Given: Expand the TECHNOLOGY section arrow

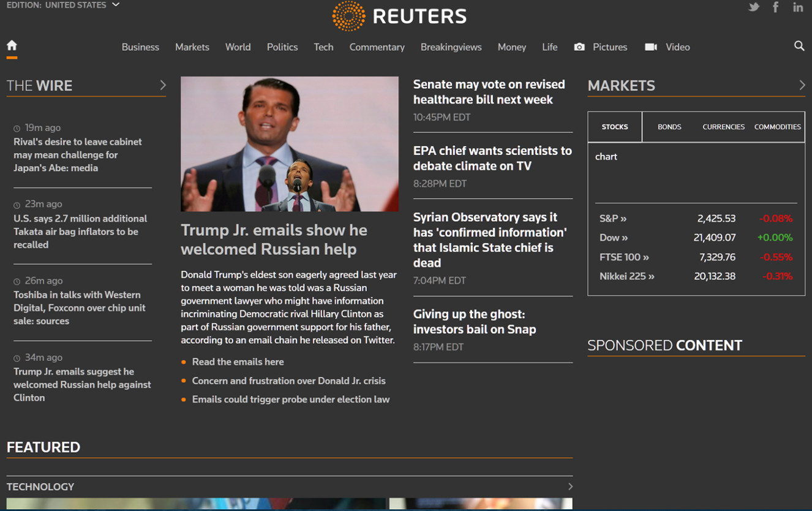Looking at the screenshot, I should pyautogui.click(x=570, y=486).
